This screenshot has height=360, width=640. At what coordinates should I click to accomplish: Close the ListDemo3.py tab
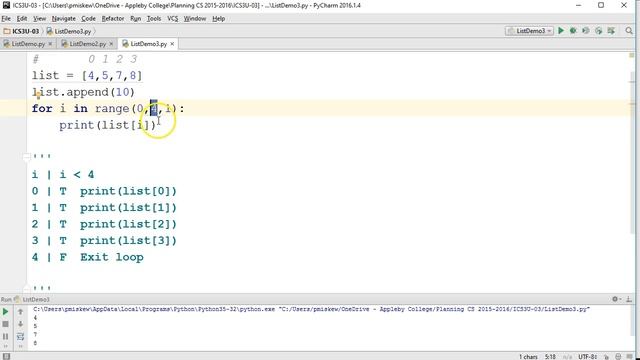(172, 44)
